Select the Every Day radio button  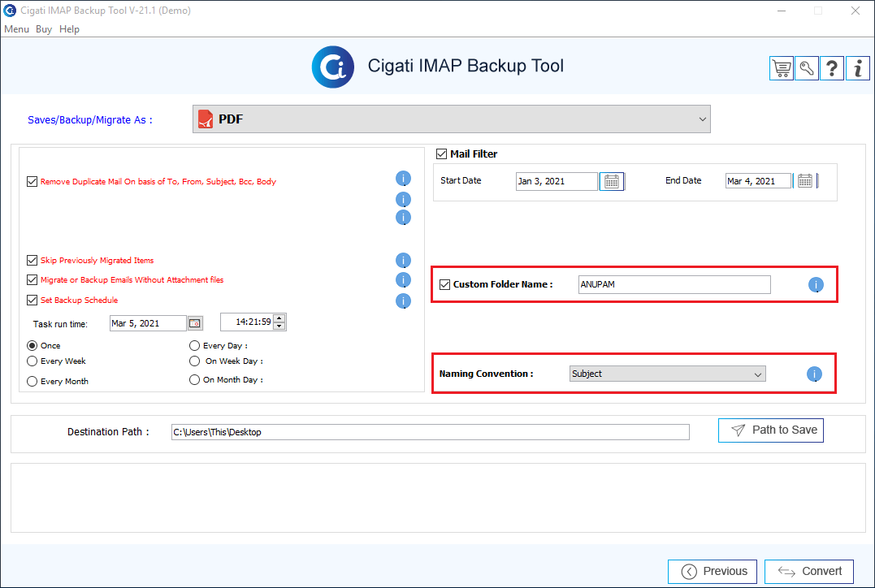(194, 346)
